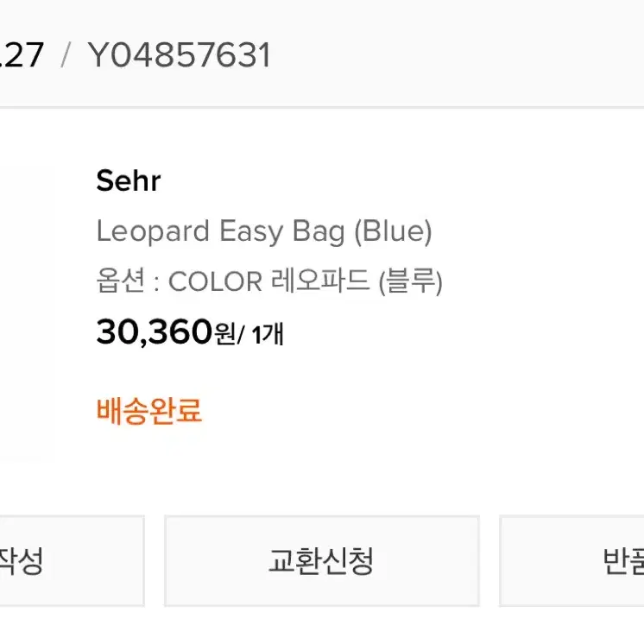
Task: Click the slash separator before the order number
Action: 66,55
